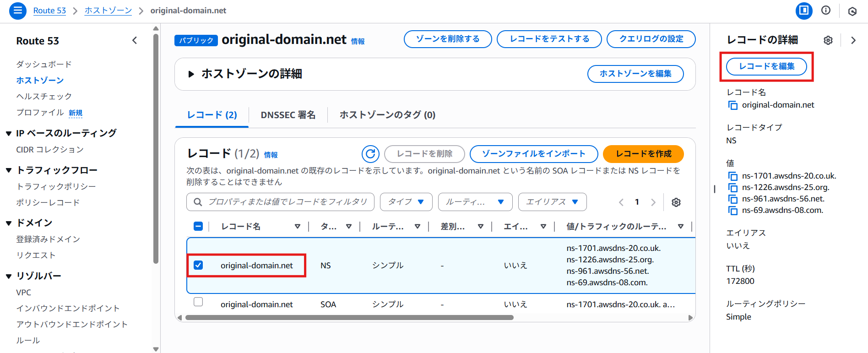This screenshot has width=868, height=353.
Task: Open record details panel settings gear
Action: [828, 40]
